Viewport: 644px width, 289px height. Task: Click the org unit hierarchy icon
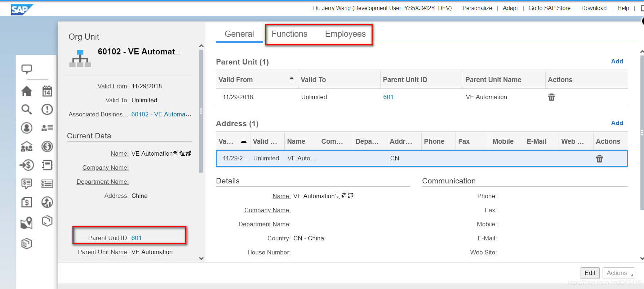[80, 58]
